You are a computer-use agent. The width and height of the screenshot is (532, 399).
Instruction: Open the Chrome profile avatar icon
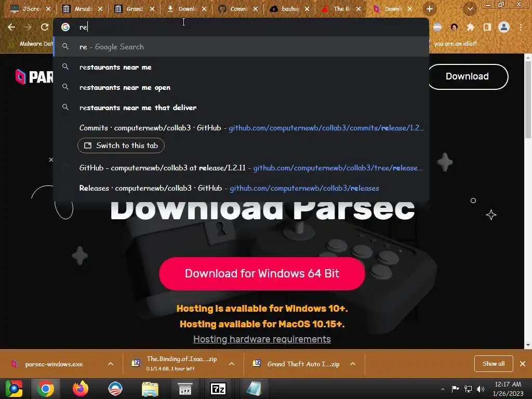click(x=504, y=27)
